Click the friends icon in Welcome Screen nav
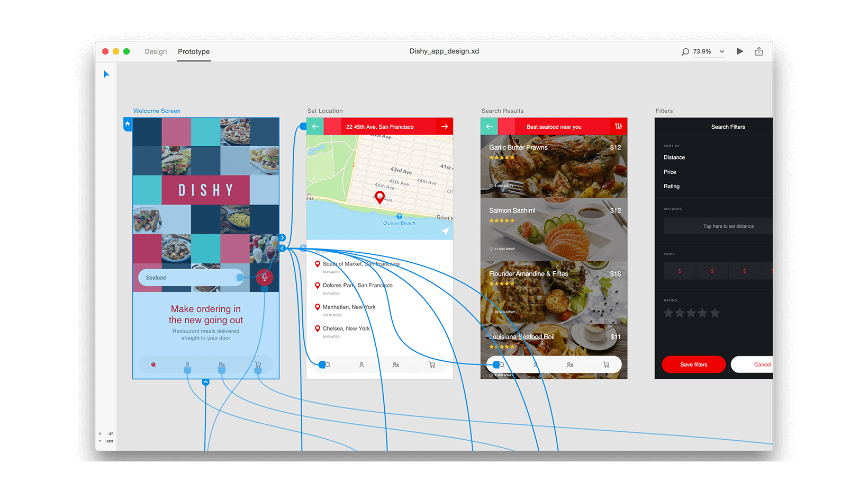Screen dimensions: 868x489 222,365
